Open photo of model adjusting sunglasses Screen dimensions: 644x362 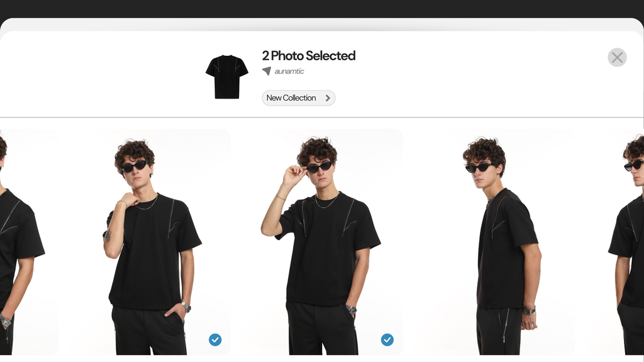(x=325, y=242)
